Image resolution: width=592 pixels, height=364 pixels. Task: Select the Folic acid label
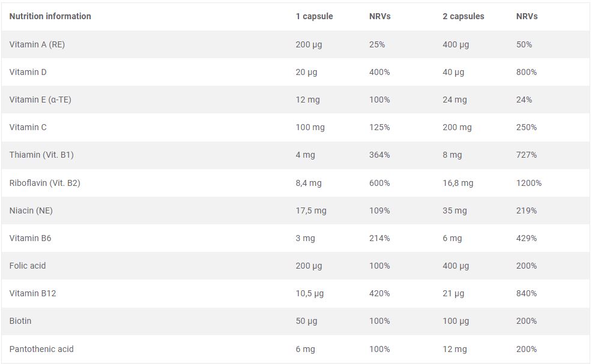click(28, 266)
